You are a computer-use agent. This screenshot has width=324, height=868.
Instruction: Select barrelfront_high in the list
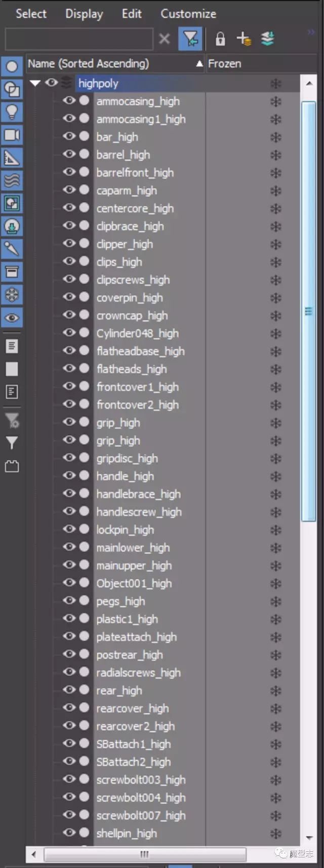(135, 173)
